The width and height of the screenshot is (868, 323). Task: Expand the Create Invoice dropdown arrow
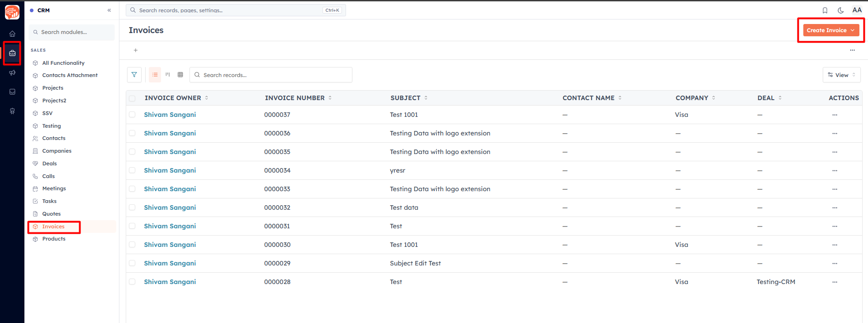coord(853,30)
